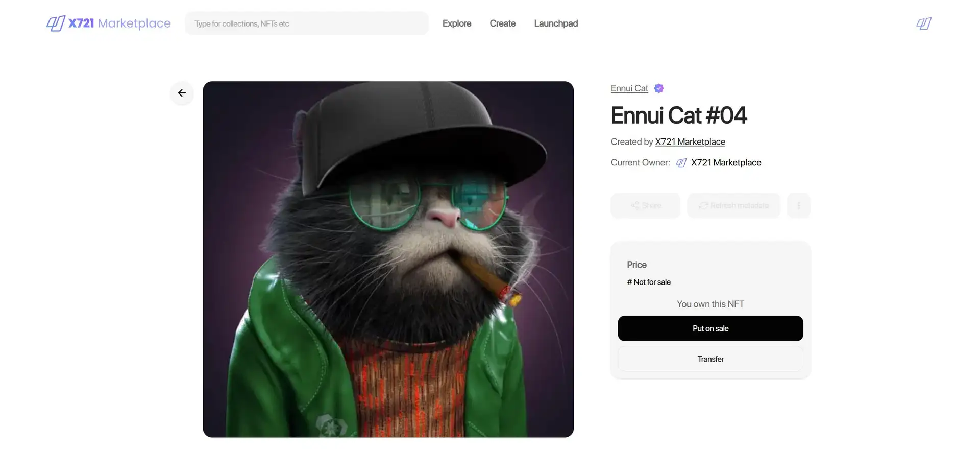Open the Launchpad menu item

[x=556, y=23]
